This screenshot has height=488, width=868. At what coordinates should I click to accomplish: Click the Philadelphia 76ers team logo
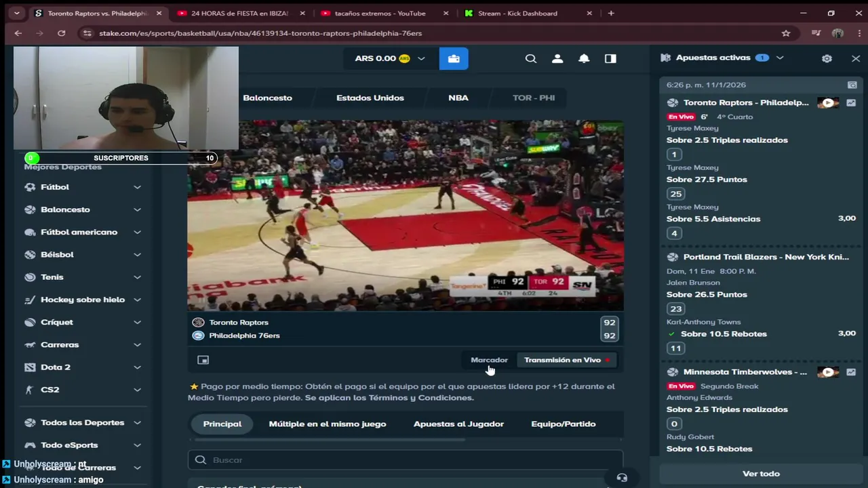pos(198,335)
